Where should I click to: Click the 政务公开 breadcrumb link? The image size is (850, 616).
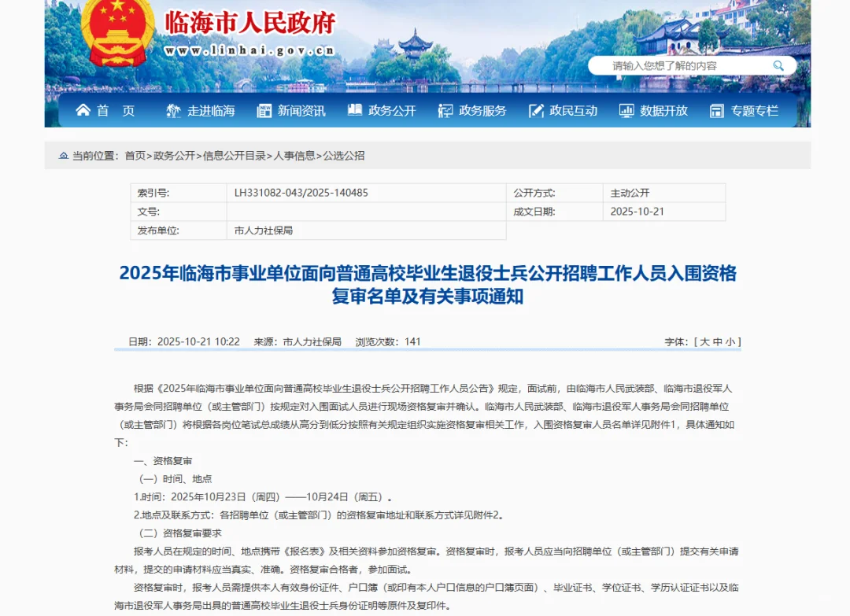click(174, 156)
